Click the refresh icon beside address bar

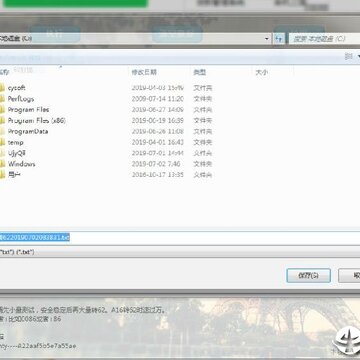pos(279,39)
